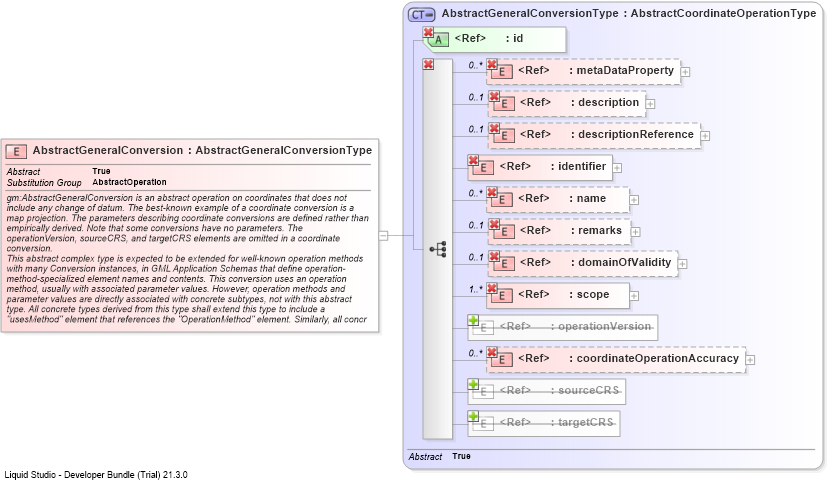Click the AbstractGeneralConversion element title
Viewport: 827px width, 480px height.
202,151
